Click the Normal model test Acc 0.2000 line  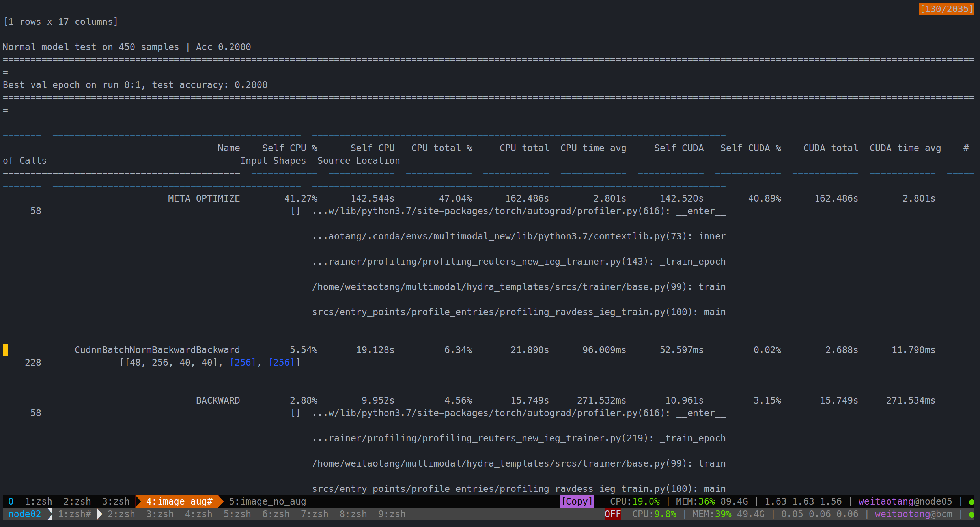[127, 47]
